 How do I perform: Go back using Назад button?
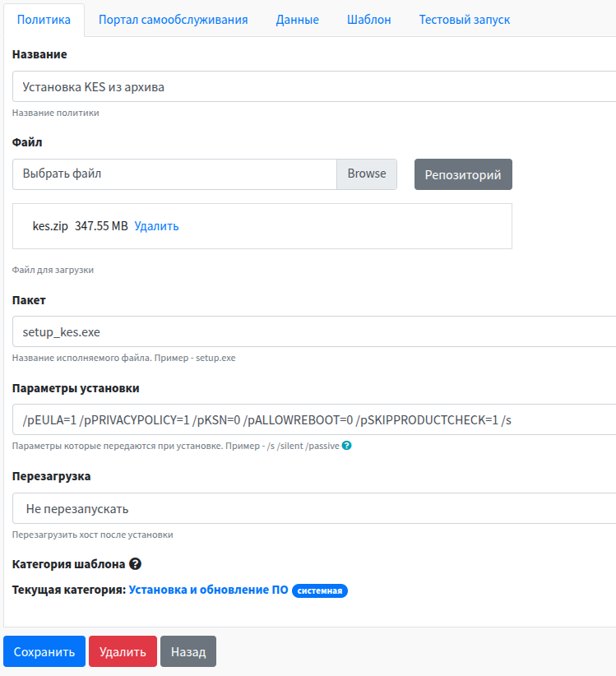tap(188, 651)
